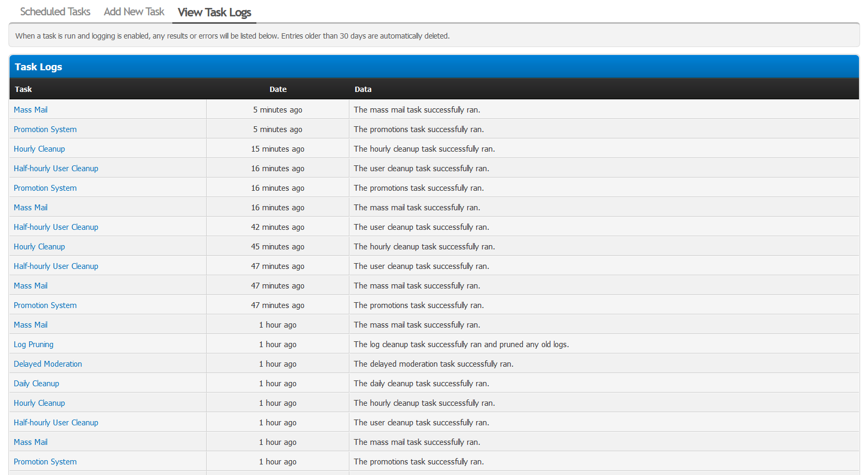This screenshot has width=868, height=475.
Task: Open the Hourly Cleanup link from 45 minutes ago
Action: click(39, 247)
